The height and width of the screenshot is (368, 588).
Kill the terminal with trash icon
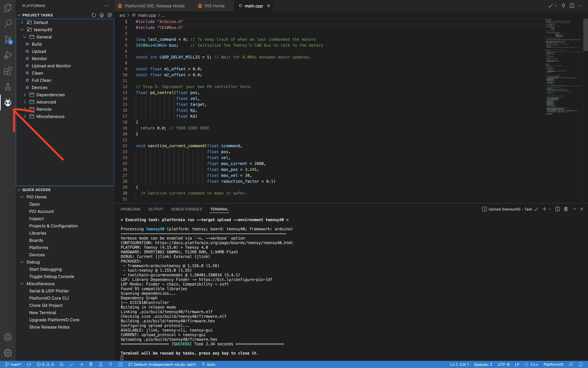point(566,209)
